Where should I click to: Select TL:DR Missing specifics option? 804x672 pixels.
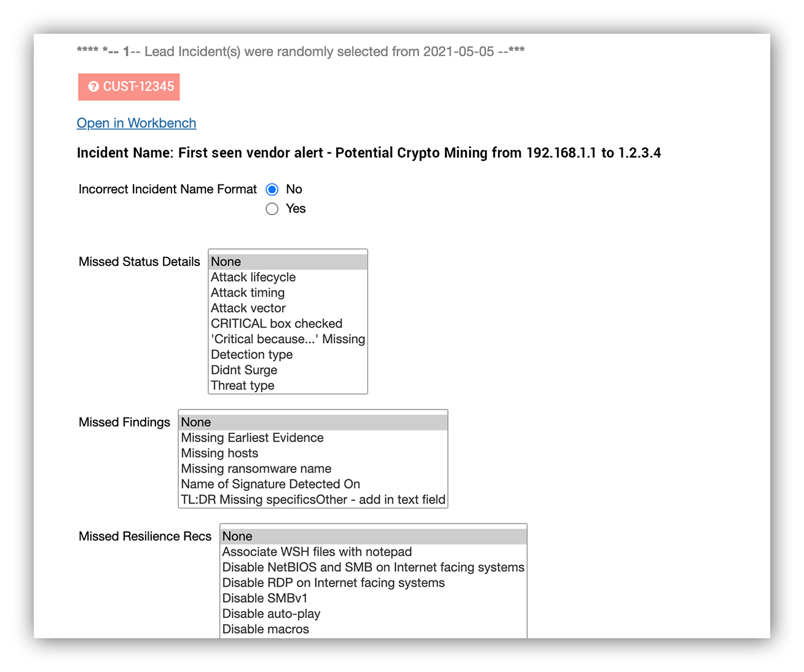313,500
